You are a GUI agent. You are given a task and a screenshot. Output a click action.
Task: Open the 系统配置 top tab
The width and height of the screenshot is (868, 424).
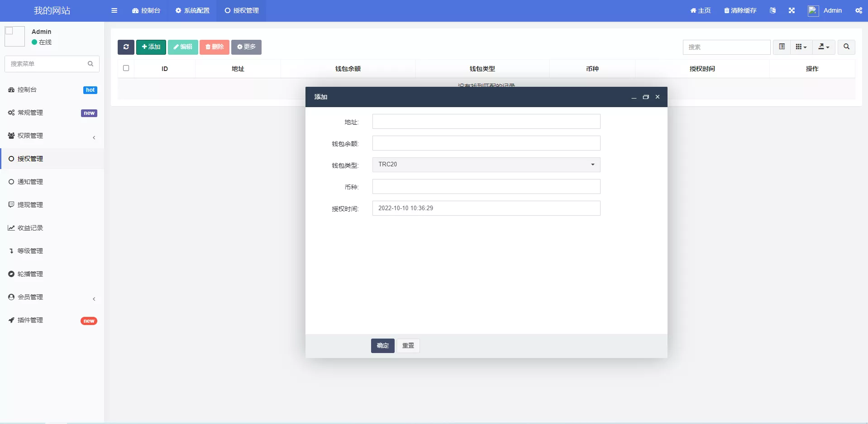click(x=192, y=10)
